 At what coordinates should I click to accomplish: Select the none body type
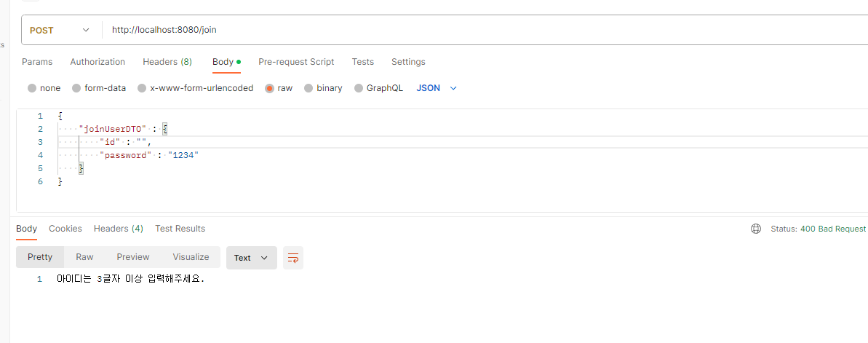(44, 88)
